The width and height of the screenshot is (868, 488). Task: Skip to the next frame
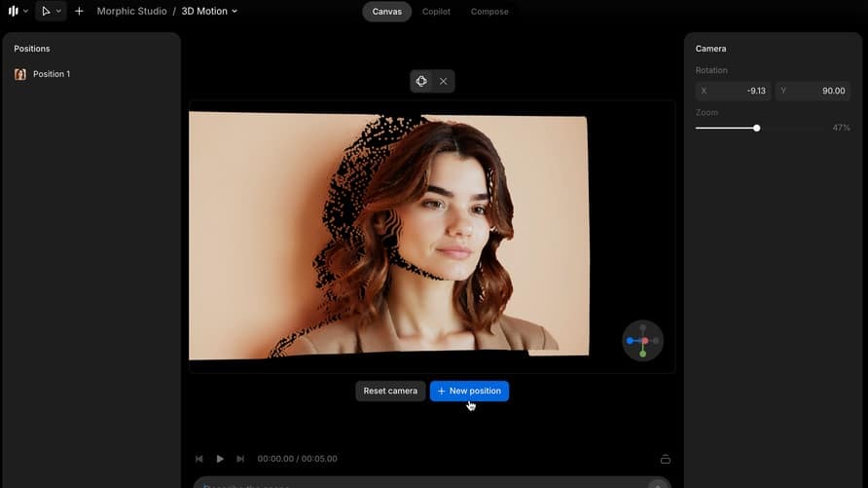(x=240, y=459)
